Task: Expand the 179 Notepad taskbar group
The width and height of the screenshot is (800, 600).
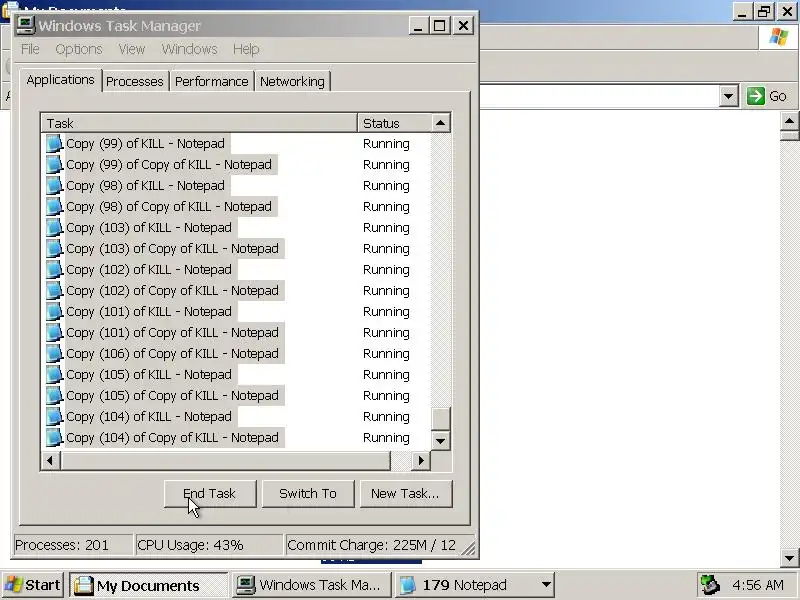Action: coord(474,585)
